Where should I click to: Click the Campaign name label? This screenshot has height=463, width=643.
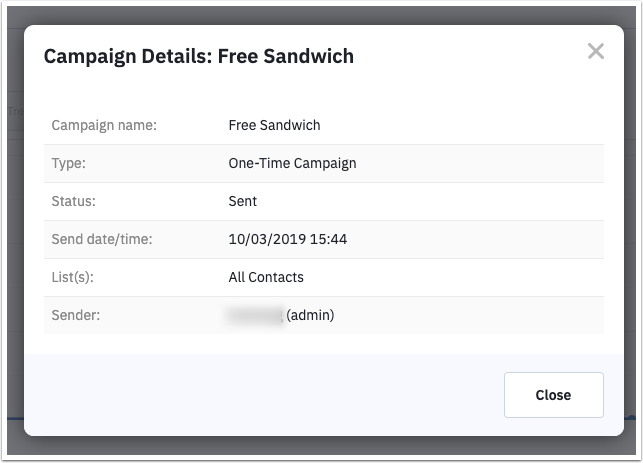pyautogui.click(x=104, y=125)
